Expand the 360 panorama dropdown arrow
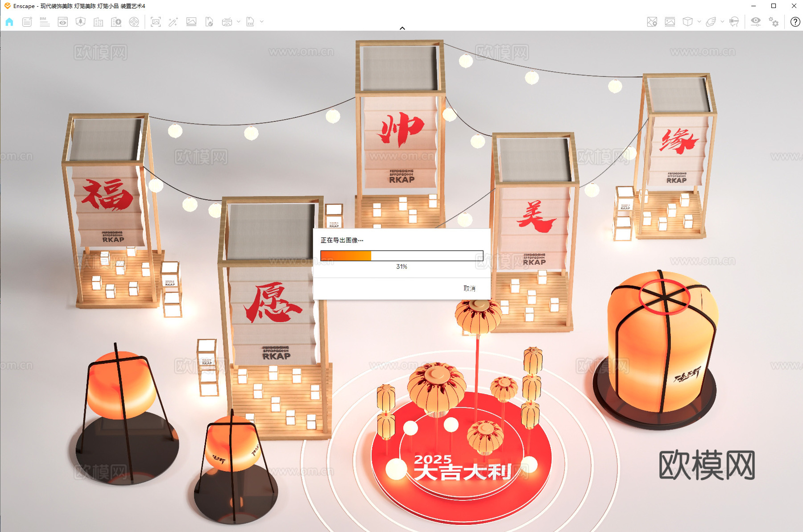 tap(239, 21)
